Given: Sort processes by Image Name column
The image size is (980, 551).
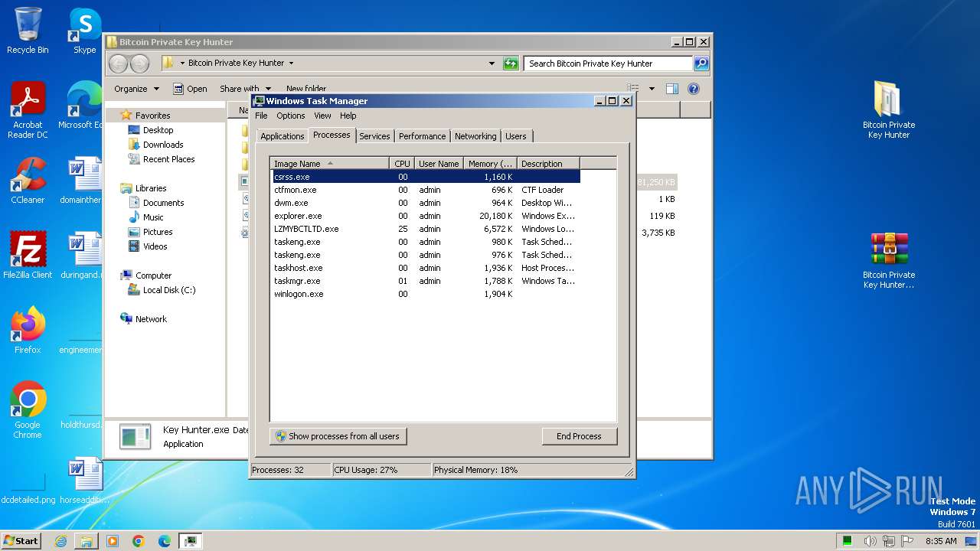Looking at the screenshot, I should pyautogui.click(x=329, y=164).
